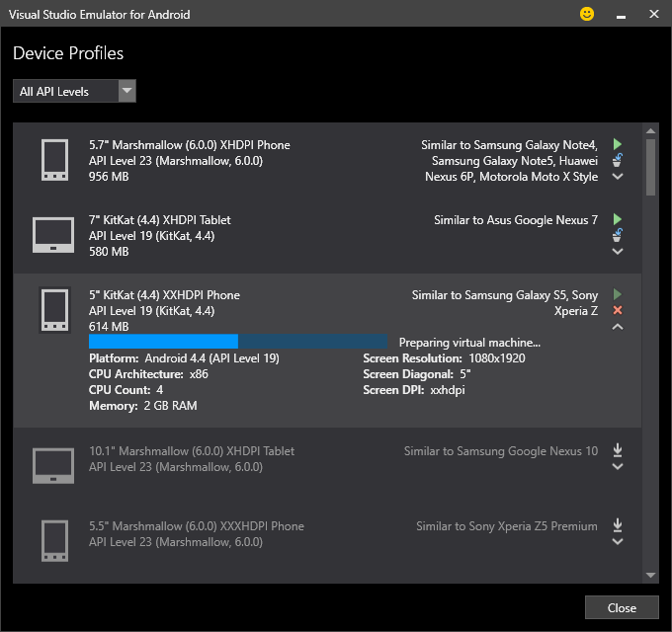Download the 5.5" Marshmallow XXXHDPI Phone profile

(x=617, y=525)
